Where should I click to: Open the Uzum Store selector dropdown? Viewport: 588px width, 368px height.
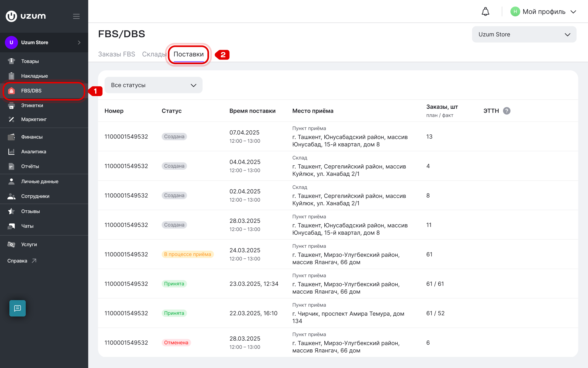click(x=524, y=34)
